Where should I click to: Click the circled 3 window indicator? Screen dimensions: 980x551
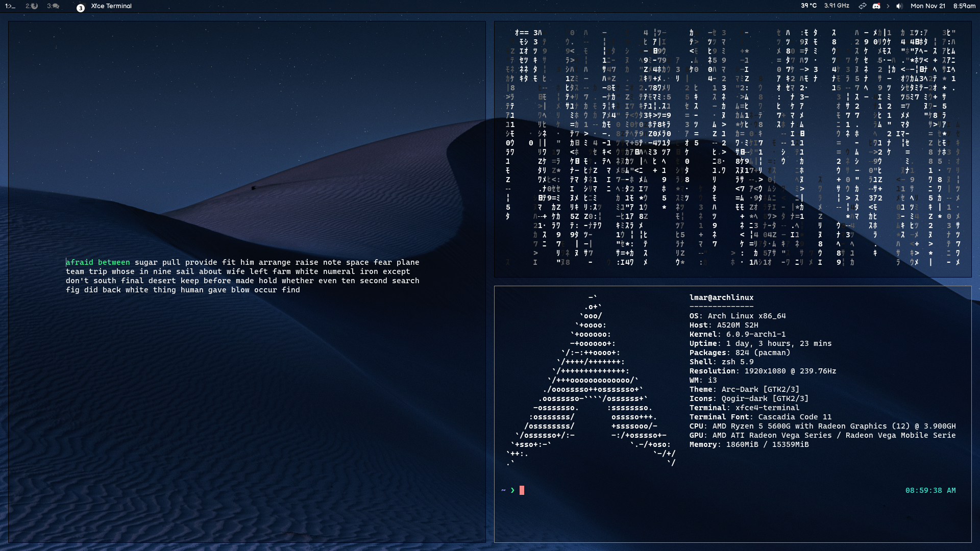coord(80,8)
